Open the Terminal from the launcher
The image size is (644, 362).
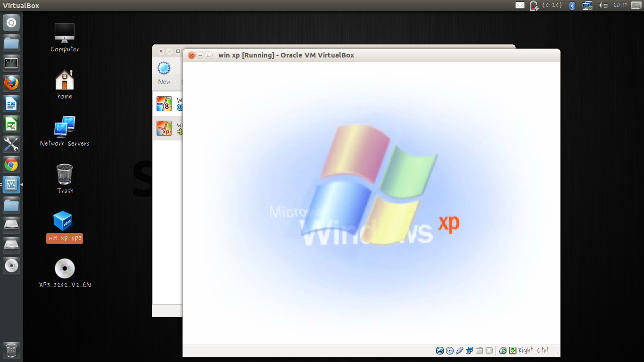point(11,63)
